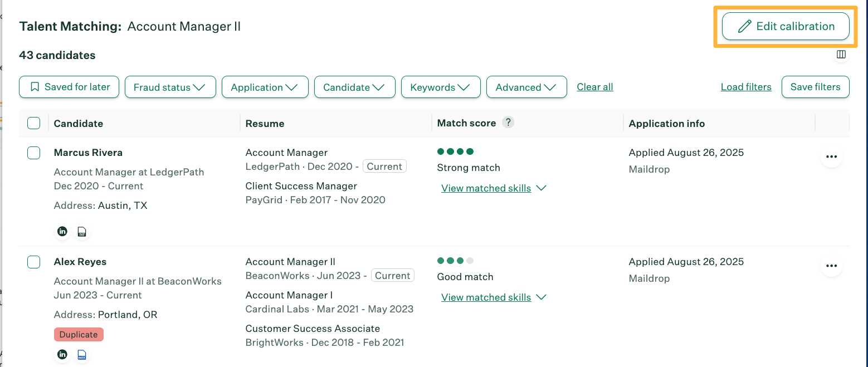The image size is (868, 367).
Task: Open the actions menu for Alex Reyes
Action: coord(832,266)
